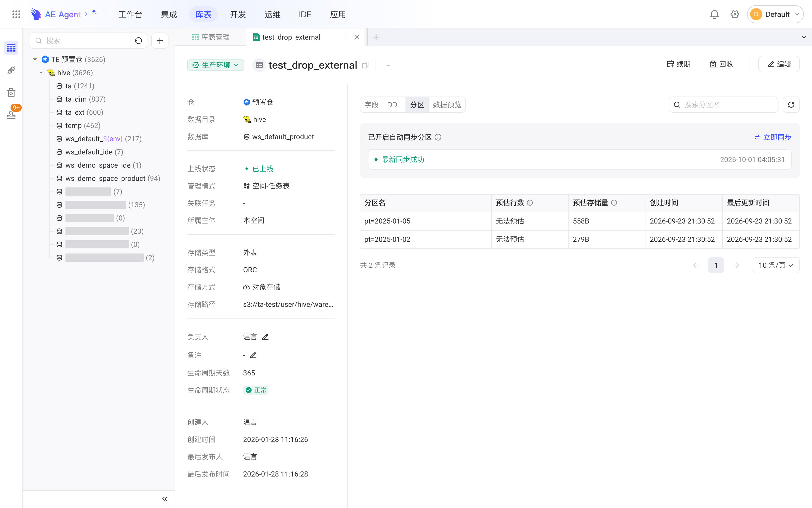812x508 pixels.
Task: Open the 工作台 menu
Action: click(130, 14)
